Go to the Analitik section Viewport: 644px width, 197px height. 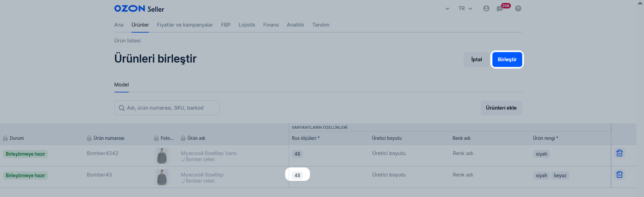pyautogui.click(x=295, y=25)
